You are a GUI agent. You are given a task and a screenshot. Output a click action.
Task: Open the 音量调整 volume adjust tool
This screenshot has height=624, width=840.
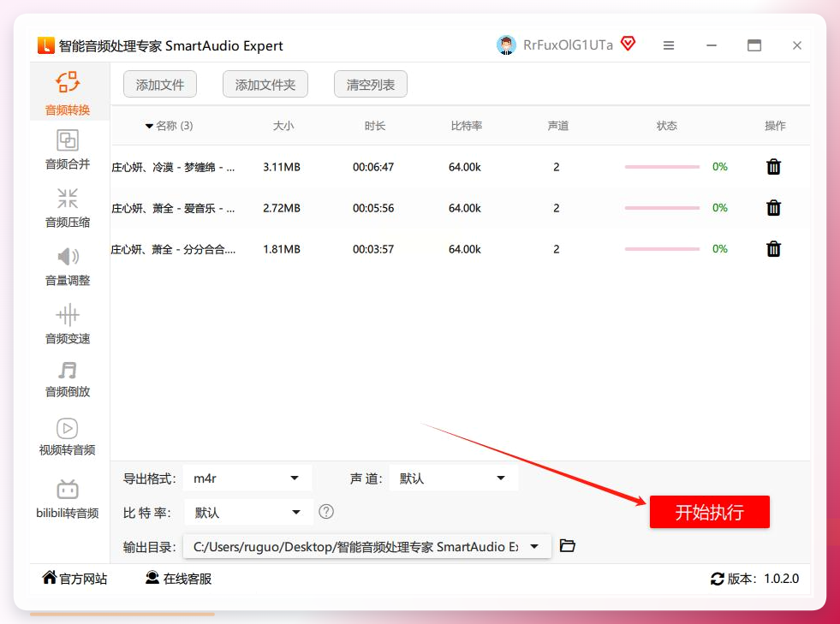click(68, 266)
